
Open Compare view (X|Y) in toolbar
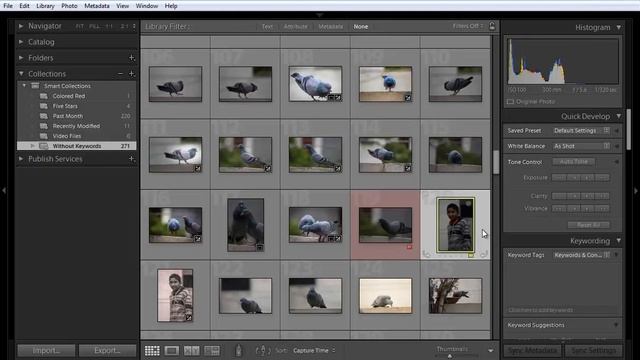click(191, 350)
